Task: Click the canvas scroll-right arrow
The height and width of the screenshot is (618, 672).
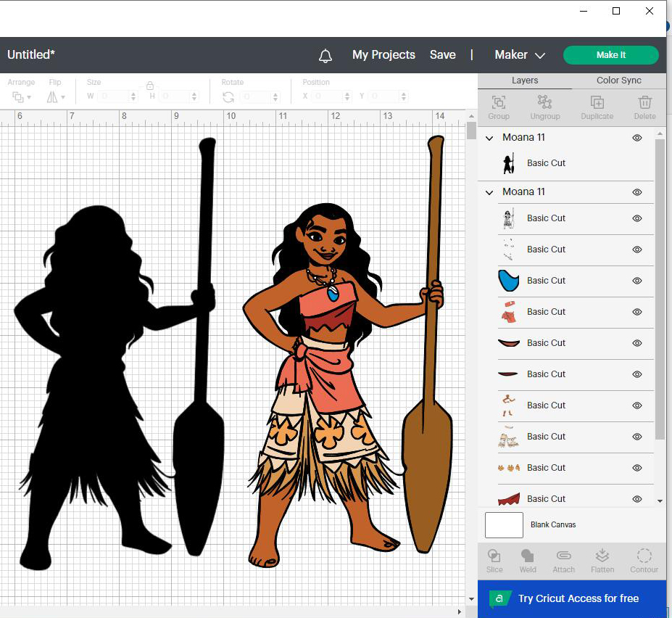Action: tap(459, 612)
